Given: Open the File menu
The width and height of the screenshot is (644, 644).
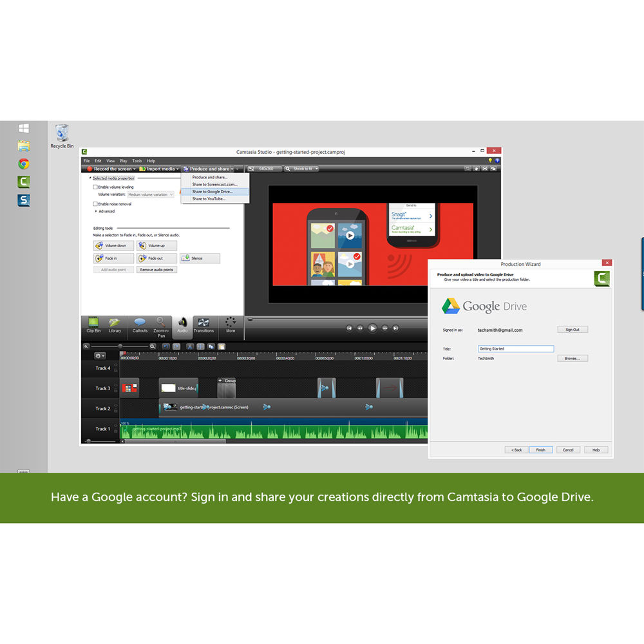Looking at the screenshot, I should 87,161.
